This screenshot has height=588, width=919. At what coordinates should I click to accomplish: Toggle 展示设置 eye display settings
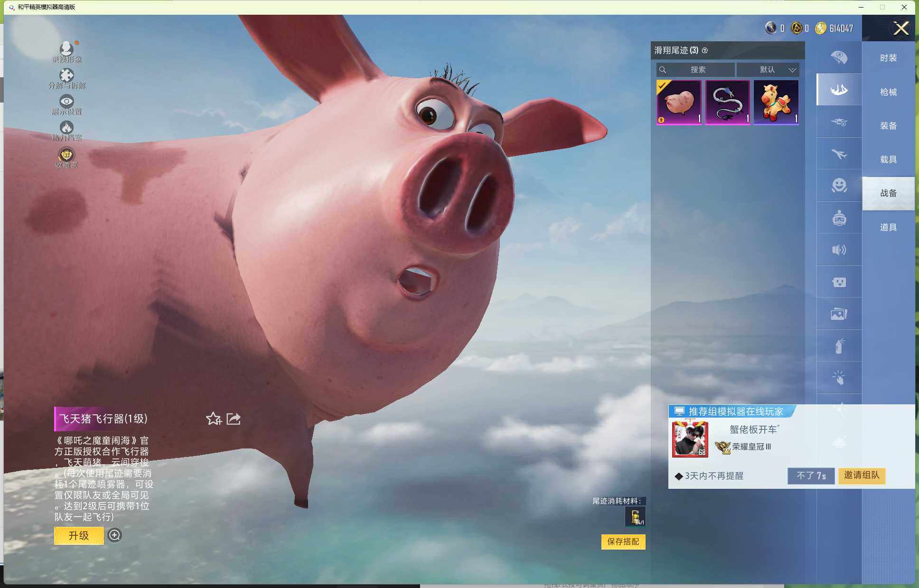point(66,102)
